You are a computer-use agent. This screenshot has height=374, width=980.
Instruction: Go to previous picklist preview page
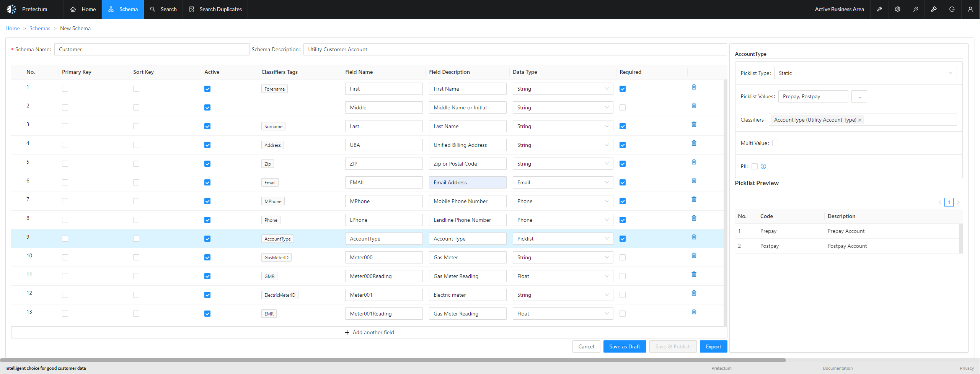[940, 202]
